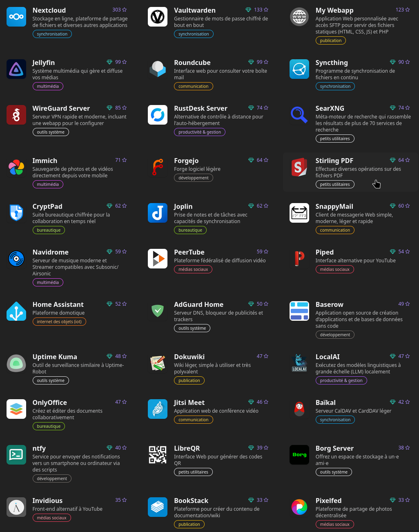Click the Baserow description text
Viewport: 419px width, 532px height.
point(359,319)
